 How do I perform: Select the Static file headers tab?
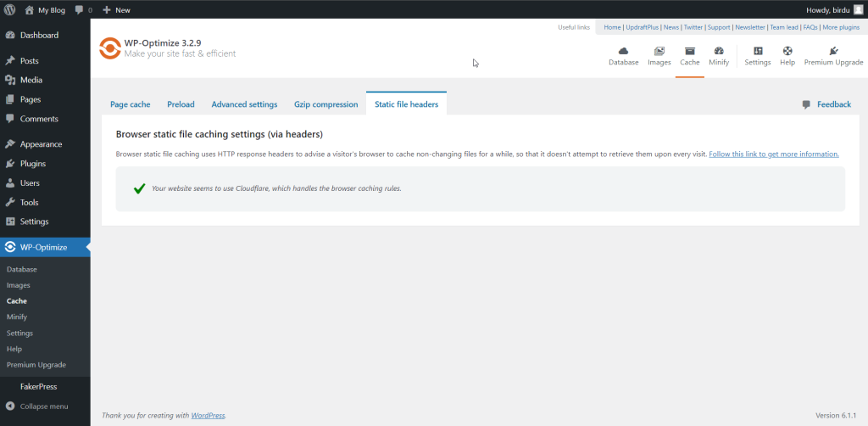tap(406, 104)
